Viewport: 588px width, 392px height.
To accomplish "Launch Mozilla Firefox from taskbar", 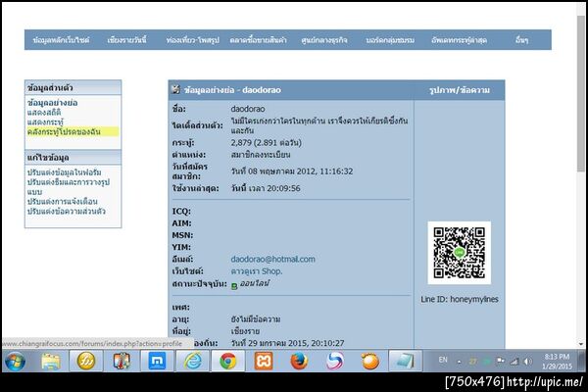I will point(299,362).
